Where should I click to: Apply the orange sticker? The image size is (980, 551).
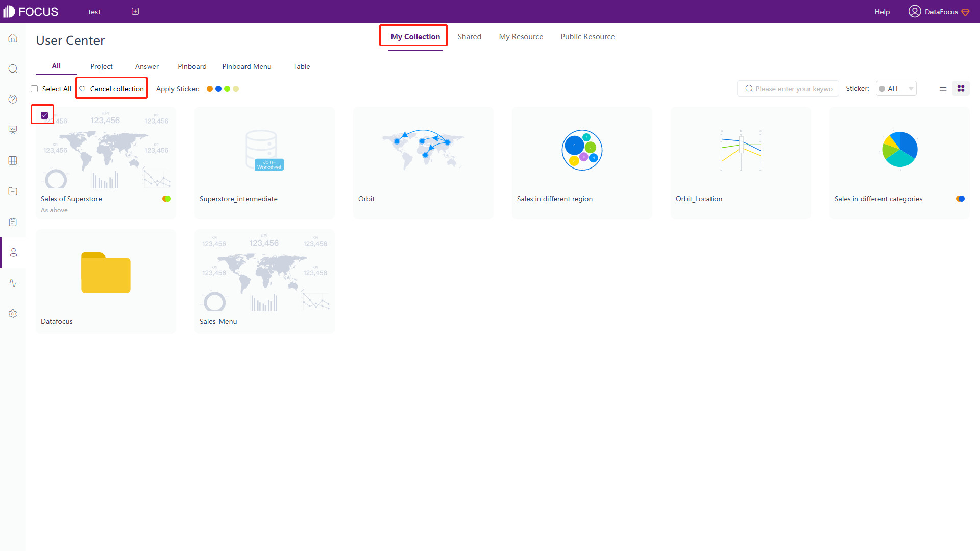point(210,89)
